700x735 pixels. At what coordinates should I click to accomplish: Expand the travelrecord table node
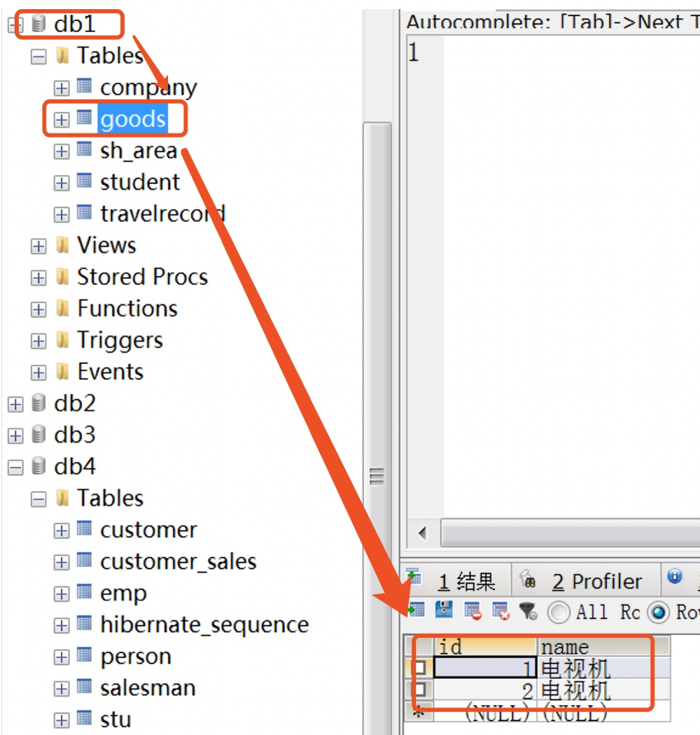coord(62,215)
